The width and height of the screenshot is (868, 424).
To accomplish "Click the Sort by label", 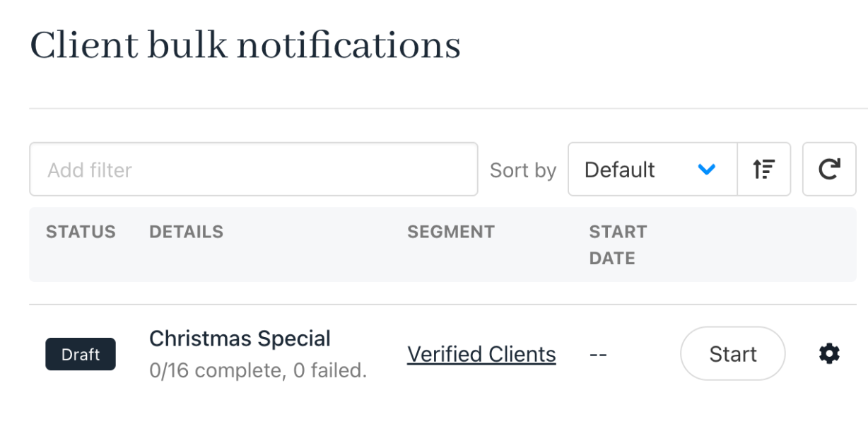I will pos(523,170).
